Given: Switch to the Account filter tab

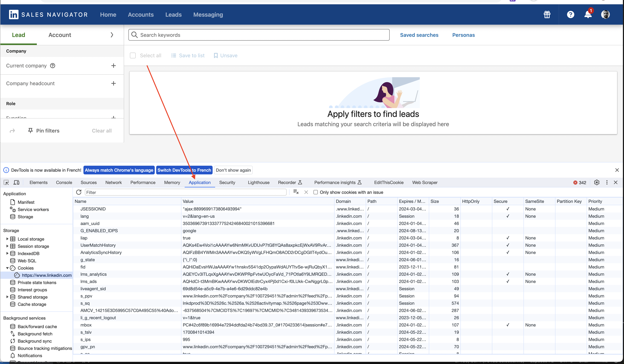Looking at the screenshot, I should 60,35.
